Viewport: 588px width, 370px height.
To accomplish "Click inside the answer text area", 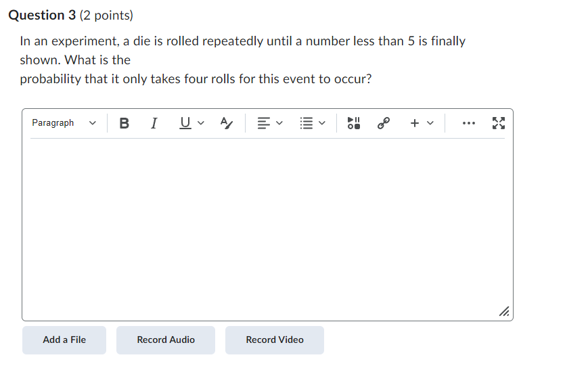I will (267, 229).
